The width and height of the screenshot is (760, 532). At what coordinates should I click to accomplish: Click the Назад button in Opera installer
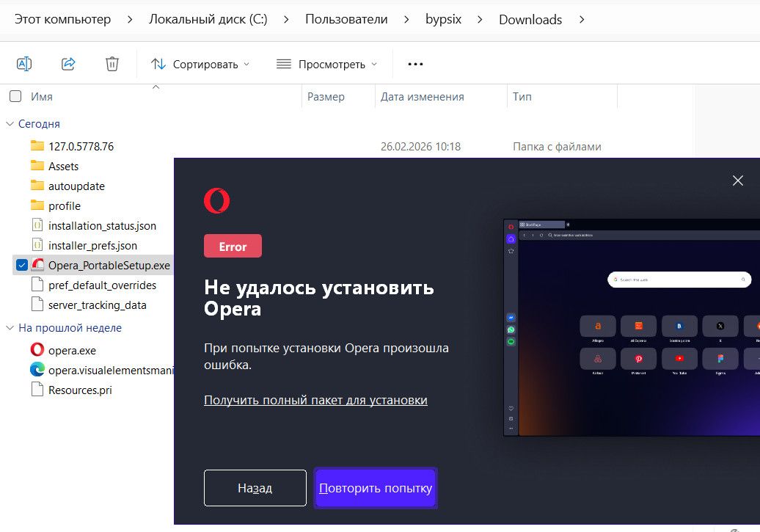pyautogui.click(x=255, y=488)
